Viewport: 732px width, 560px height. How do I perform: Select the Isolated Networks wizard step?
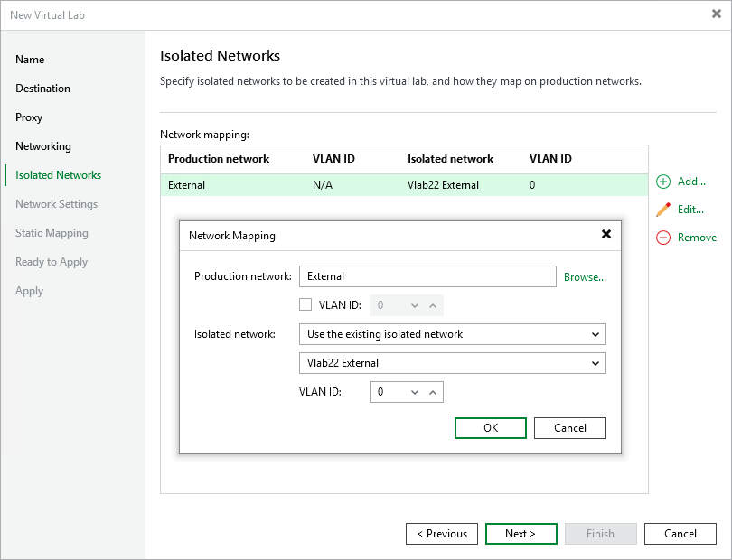coord(59,175)
